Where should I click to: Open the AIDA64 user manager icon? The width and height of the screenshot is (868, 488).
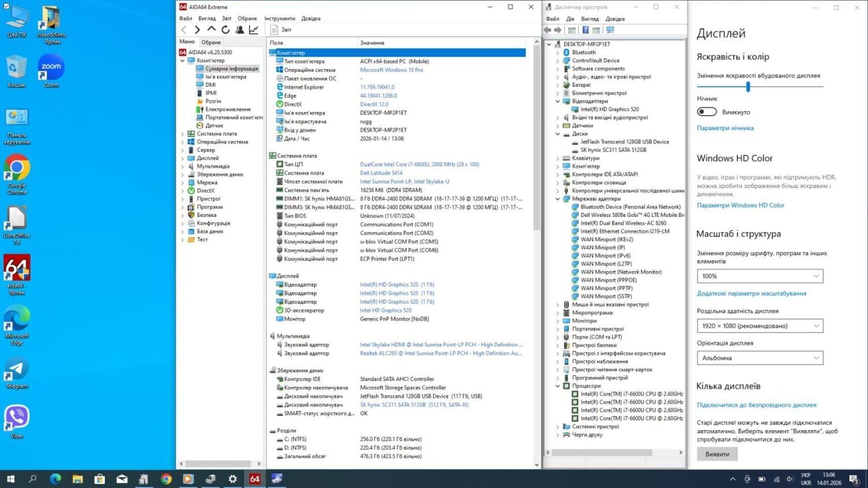click(x=240, y=29)
